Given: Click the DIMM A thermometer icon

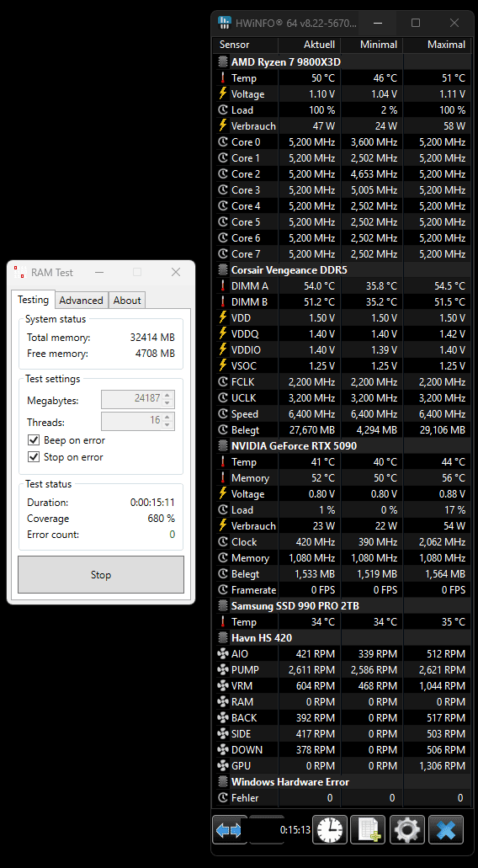Looking at the screenshot, I should click(x=223, y=285).
